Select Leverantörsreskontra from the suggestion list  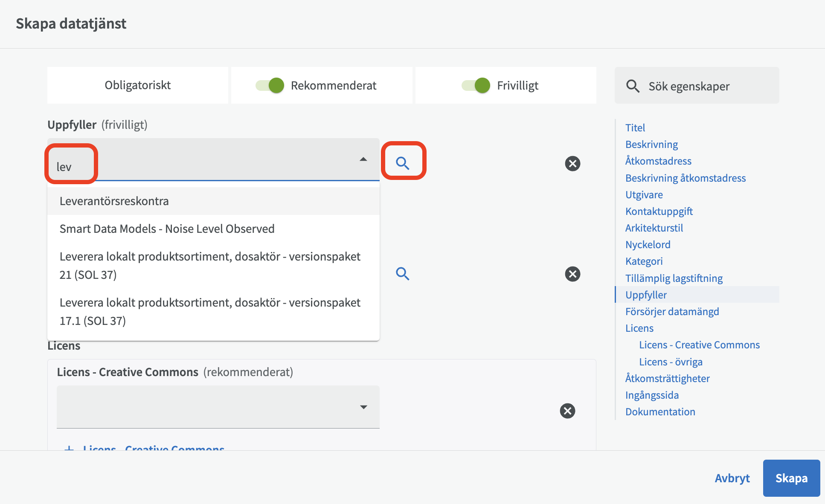click(114, 201)
